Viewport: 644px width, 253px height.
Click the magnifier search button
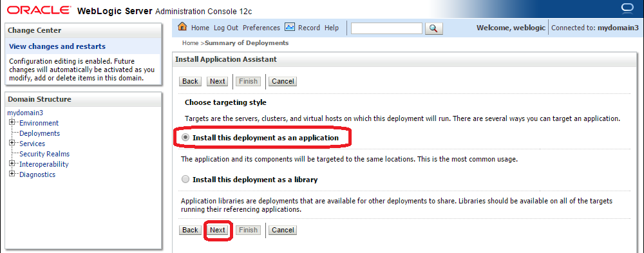tap(433, 28)
